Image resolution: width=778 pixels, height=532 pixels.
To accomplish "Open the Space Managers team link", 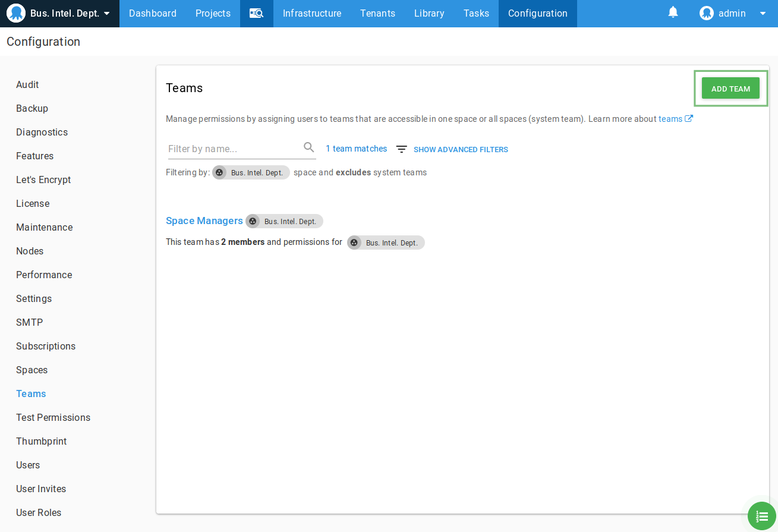I will click(x=204, y=221).
